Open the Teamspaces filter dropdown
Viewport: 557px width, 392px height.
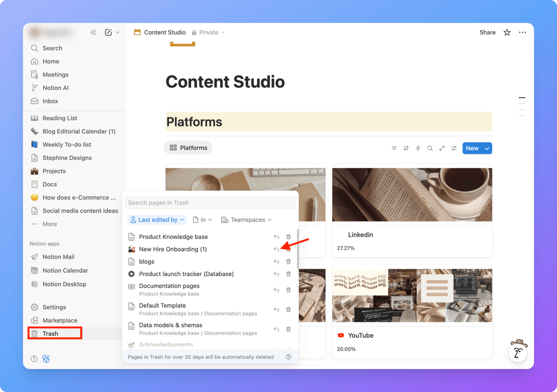246,220
